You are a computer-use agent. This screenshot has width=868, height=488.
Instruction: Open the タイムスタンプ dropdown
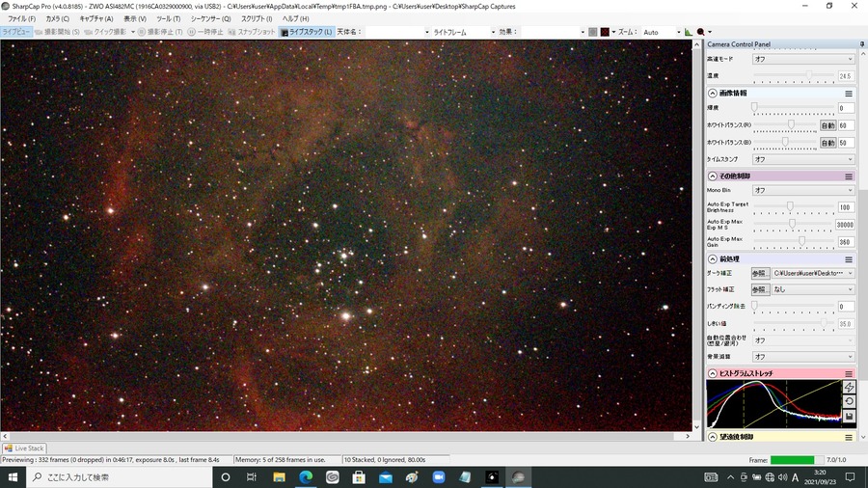point(803,159)
